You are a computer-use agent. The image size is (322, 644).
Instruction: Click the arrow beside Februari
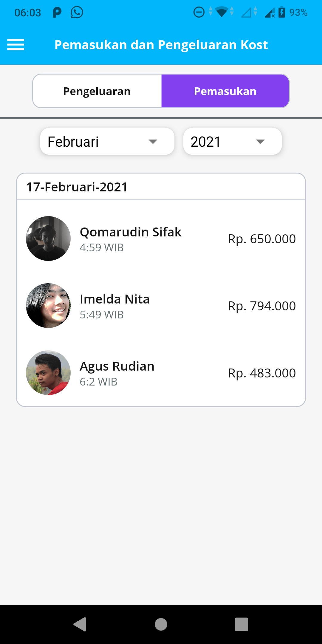153,142
